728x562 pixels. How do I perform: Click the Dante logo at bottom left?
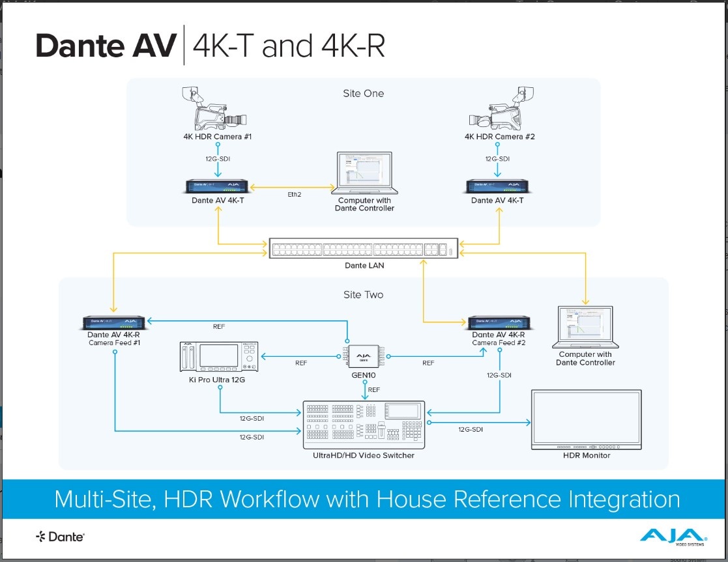[60, 537]
